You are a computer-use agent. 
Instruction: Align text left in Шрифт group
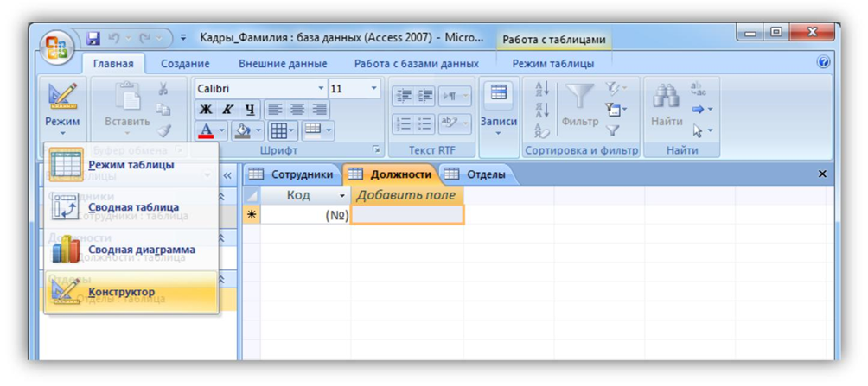(x=275, y=109)
